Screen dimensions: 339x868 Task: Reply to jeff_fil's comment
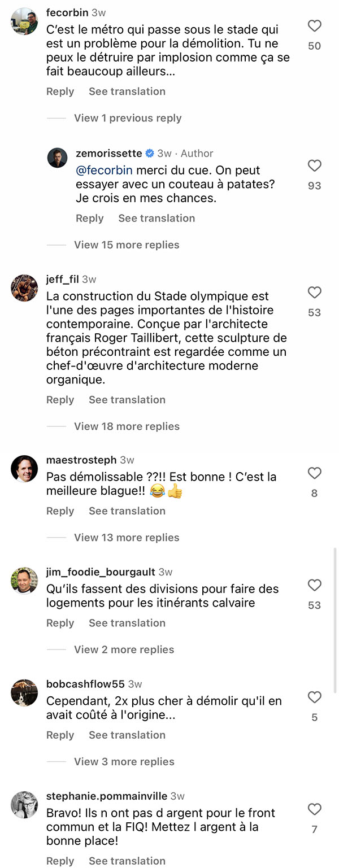[60, 400]
